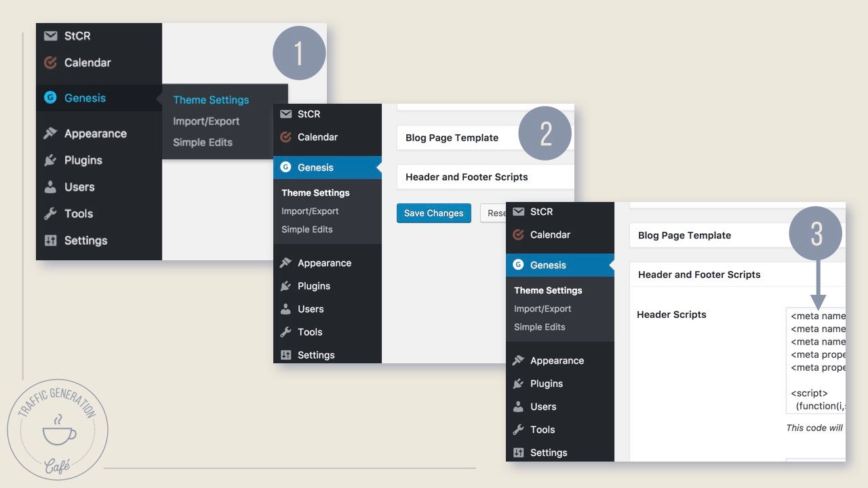This screenshot has height=488, width=868.
Task: Click the Genesis G icon in panel 1
Action: 50,98
